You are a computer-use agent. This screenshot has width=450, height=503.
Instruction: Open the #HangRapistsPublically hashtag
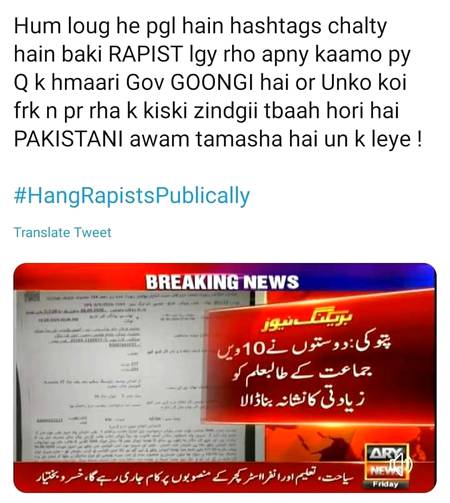(x=132, y=196)
